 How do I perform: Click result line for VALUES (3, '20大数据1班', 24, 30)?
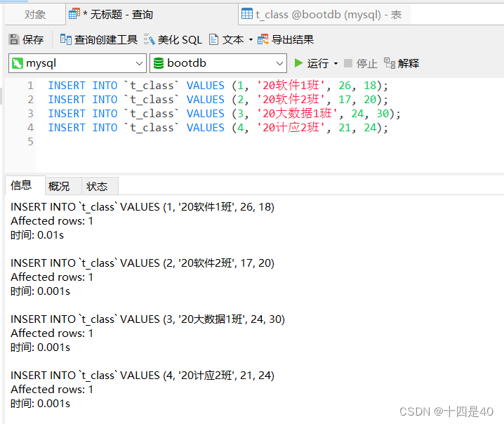pyautogui.click(x=147, y=319)
